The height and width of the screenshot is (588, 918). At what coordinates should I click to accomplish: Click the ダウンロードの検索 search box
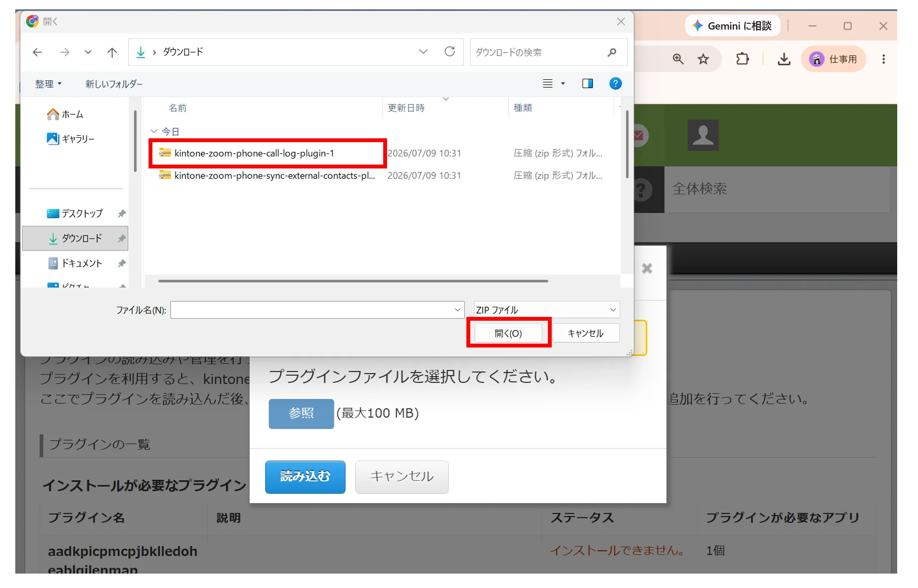tap(547, 52)
